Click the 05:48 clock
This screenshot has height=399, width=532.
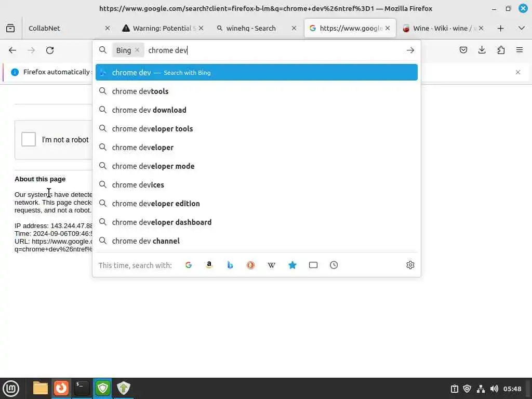pyautogui.click(x=512, y=389)
